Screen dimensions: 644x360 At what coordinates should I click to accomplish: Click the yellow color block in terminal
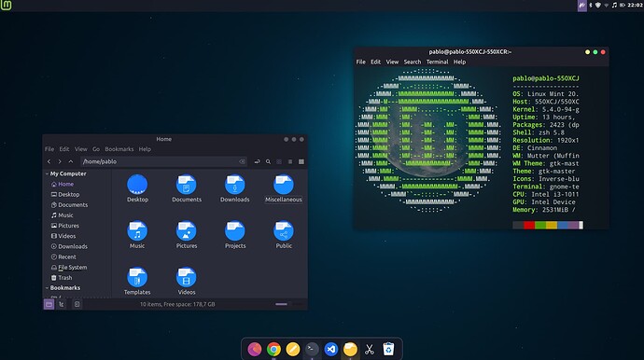click(552, 225)
